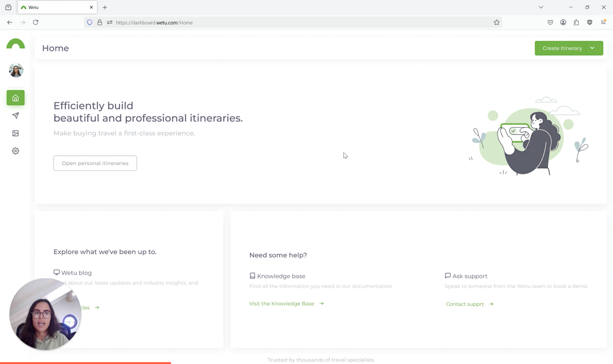Open the content library image icon
This screenshot has height=364, width=613.
click(16, 133)
